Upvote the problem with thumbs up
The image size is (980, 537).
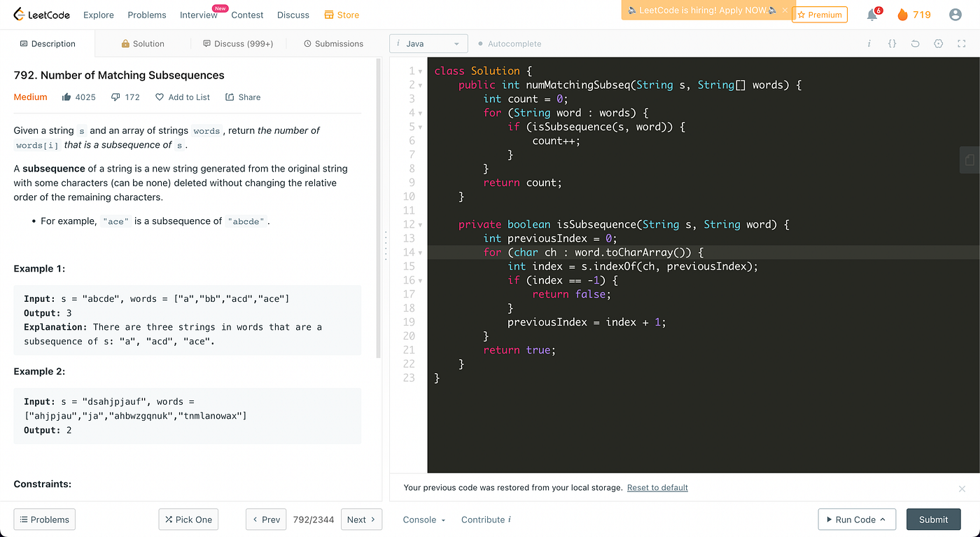[67, 97]
